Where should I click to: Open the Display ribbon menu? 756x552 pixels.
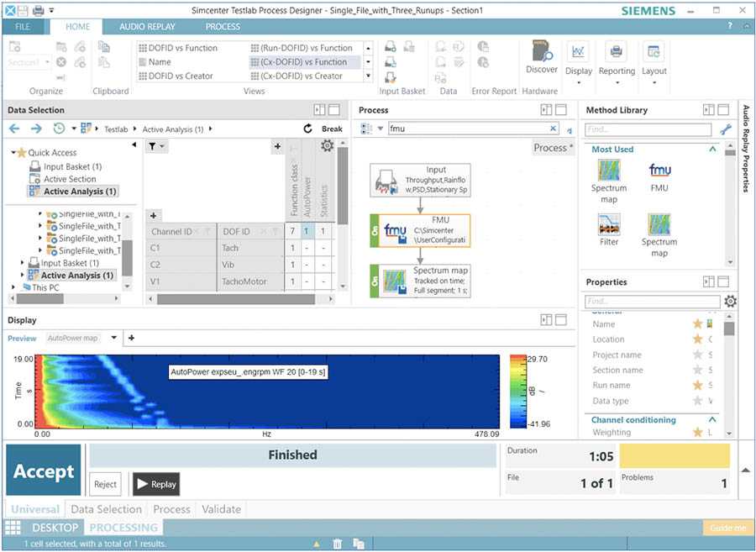pos(578,62)
